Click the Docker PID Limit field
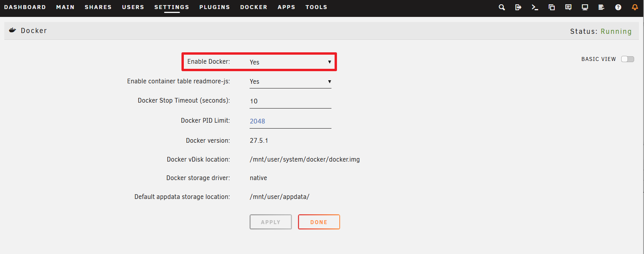 pos(291,121)
